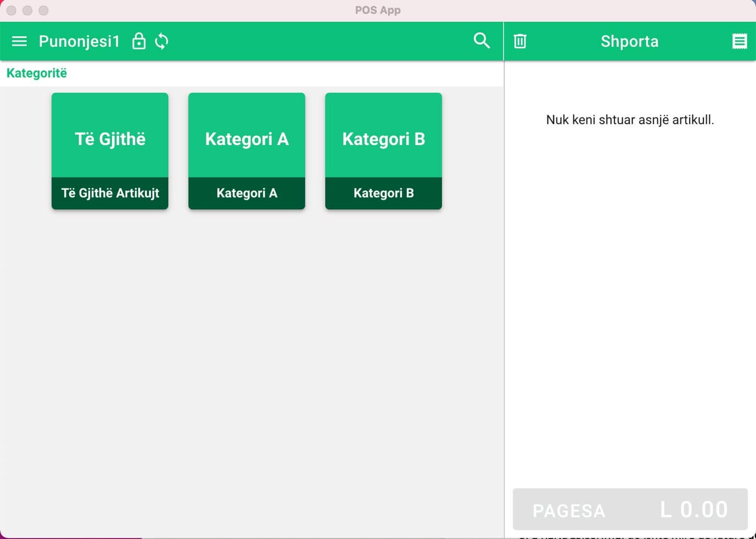756x539 pixels.
Task: Select the magnifying glass to search articles
Action: [x=481, y=40]
